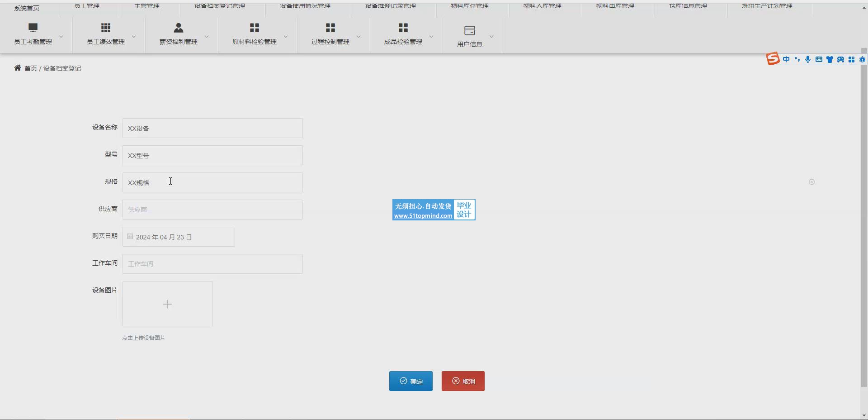Toggle the Sogou Chinese/English input mode

[786, 59]
